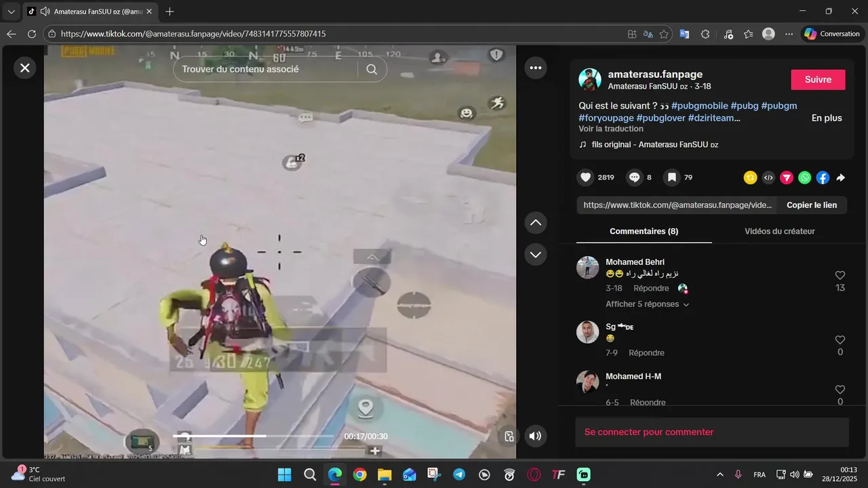Open the three-dot video options menu
Screen dimensions: 868x488
(536, 68)
